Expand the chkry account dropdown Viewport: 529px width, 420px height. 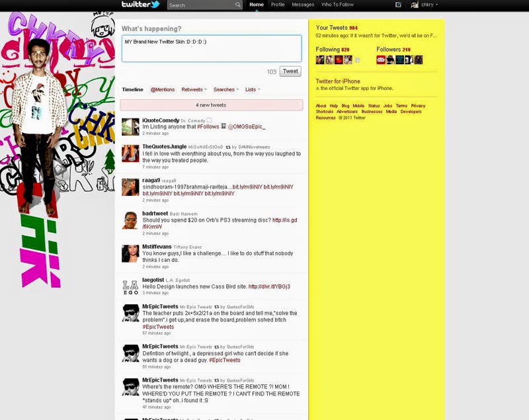click(437, 5)
